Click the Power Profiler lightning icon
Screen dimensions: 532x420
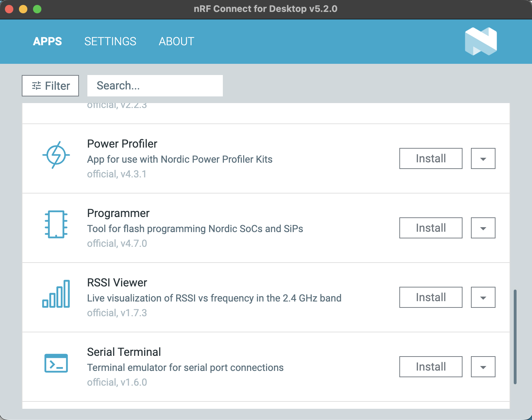tap(56, 155)
